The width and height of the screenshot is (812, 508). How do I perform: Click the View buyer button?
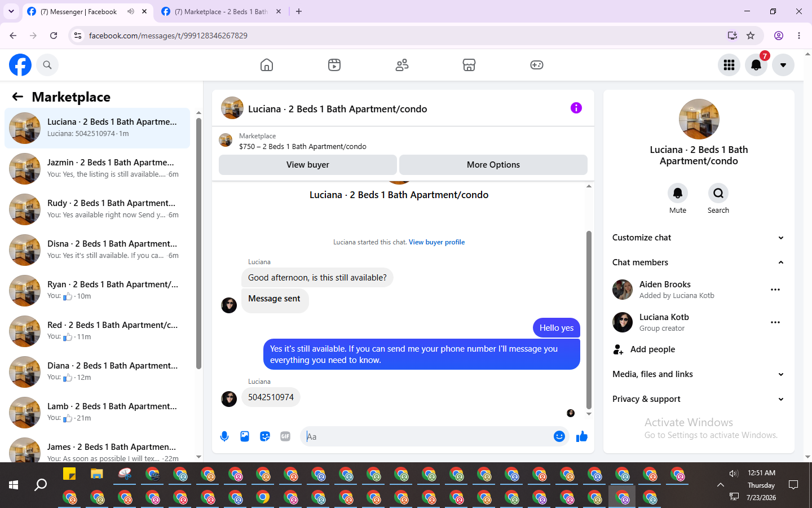click(308, 165)
